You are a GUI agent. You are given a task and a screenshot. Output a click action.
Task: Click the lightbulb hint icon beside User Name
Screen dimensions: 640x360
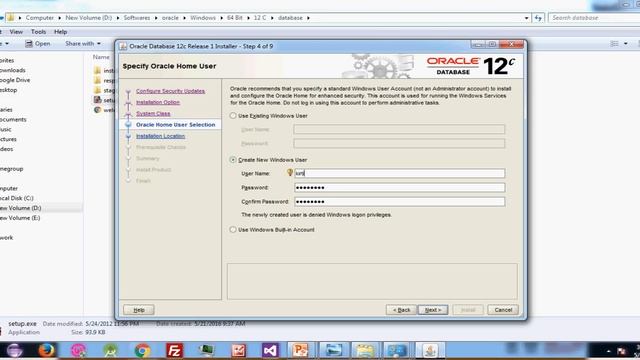(x=290, y=173)
